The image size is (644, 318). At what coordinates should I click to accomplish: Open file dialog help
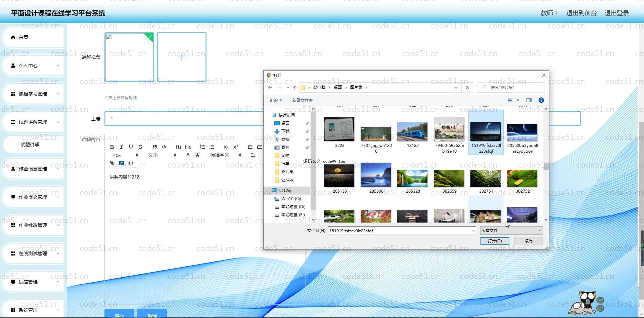tap(541, 100)
